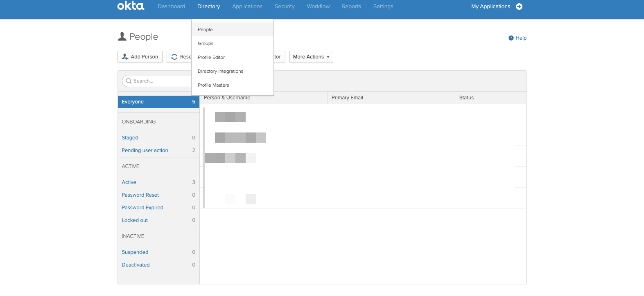Open the More Actions dropdown

tap(311, 57)
